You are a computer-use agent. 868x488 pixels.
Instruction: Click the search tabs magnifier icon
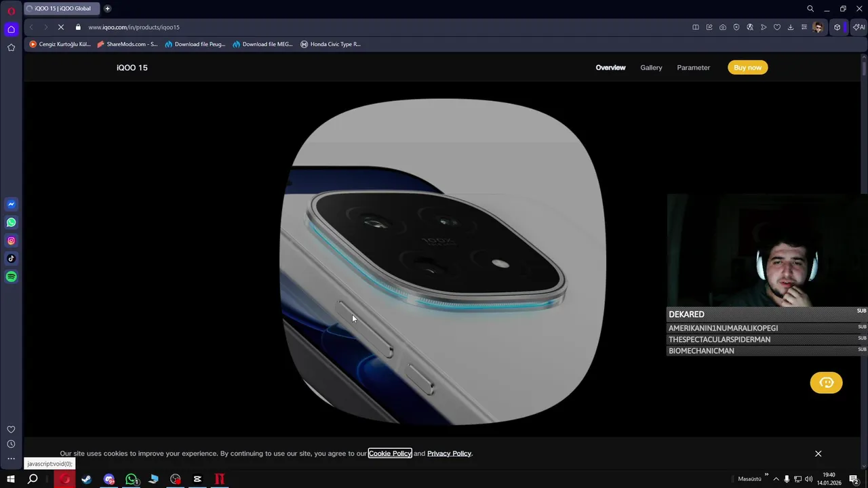coord(810,9)
